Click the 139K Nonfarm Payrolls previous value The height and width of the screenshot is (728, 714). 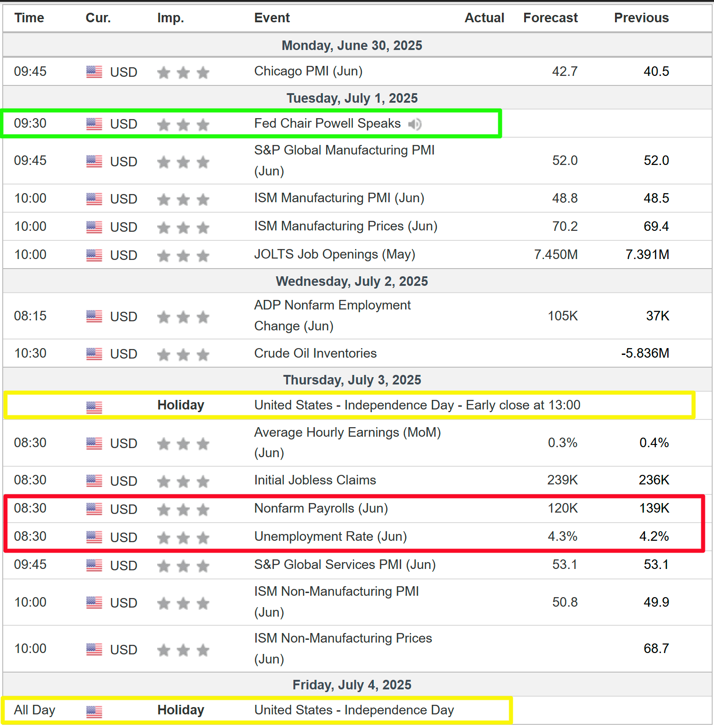click(x=654, y=508)
